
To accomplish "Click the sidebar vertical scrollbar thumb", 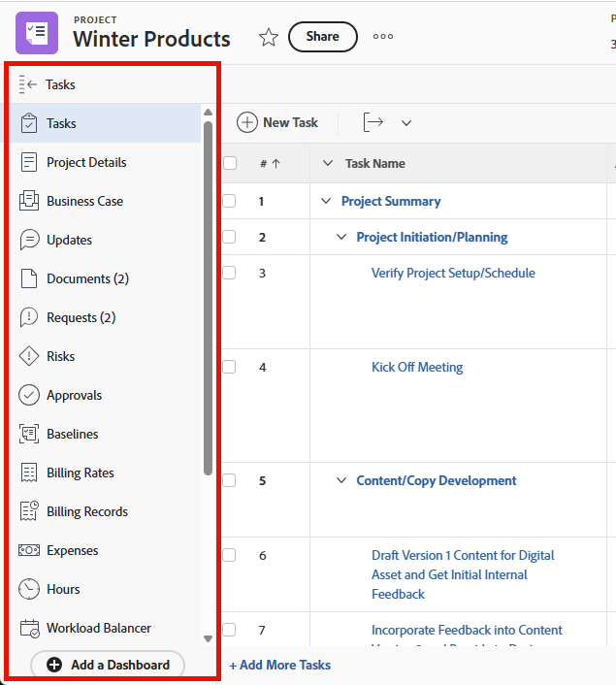I will coord(208,299).
